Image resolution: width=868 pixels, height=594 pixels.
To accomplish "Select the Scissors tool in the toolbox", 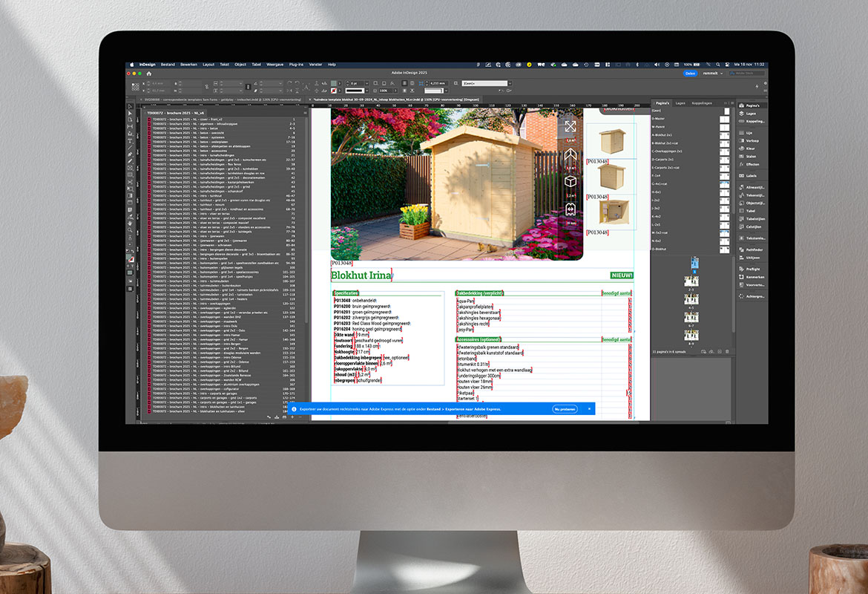I will [x=130, y=182].
